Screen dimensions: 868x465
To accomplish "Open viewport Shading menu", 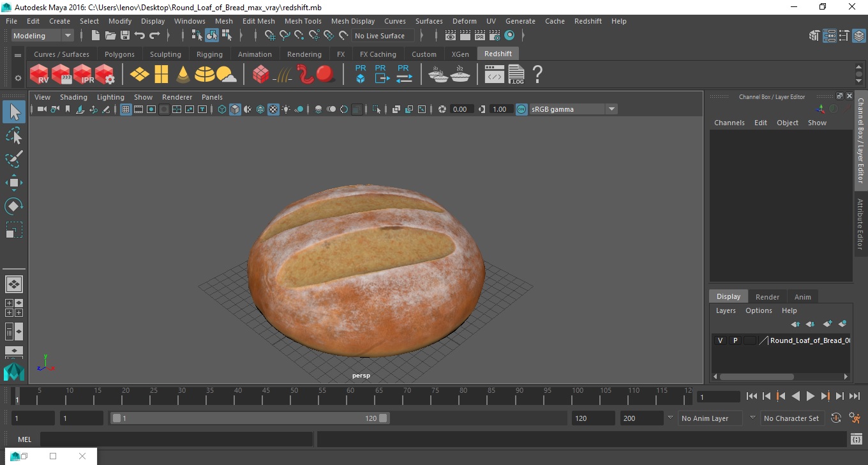I will tap(73, 97).
